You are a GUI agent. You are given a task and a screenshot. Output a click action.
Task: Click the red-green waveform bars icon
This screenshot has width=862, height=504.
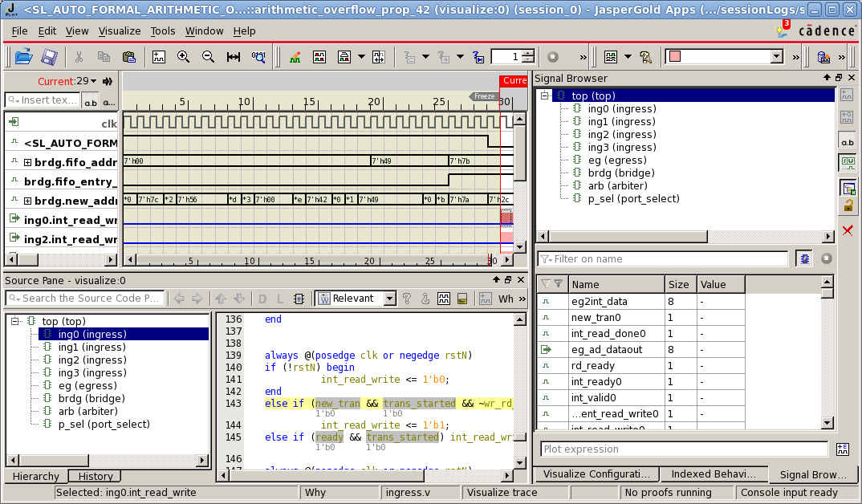click(x=319, y=57)
